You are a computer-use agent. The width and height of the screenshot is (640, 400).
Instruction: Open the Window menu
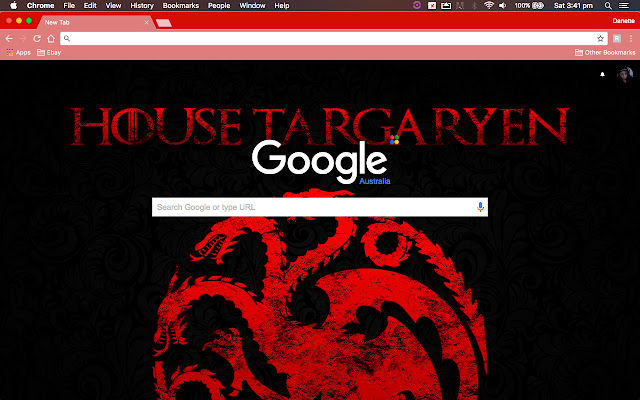click(x=252, y=5)
